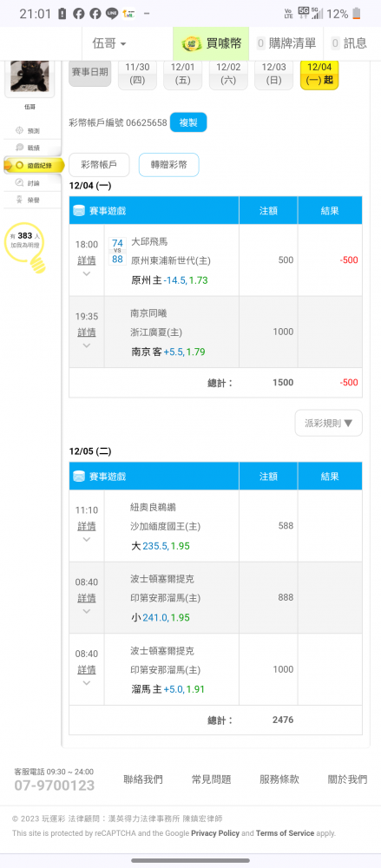
Task: Expand 詳情 for the 11:10 match
Action: click(x=86, y=526)
